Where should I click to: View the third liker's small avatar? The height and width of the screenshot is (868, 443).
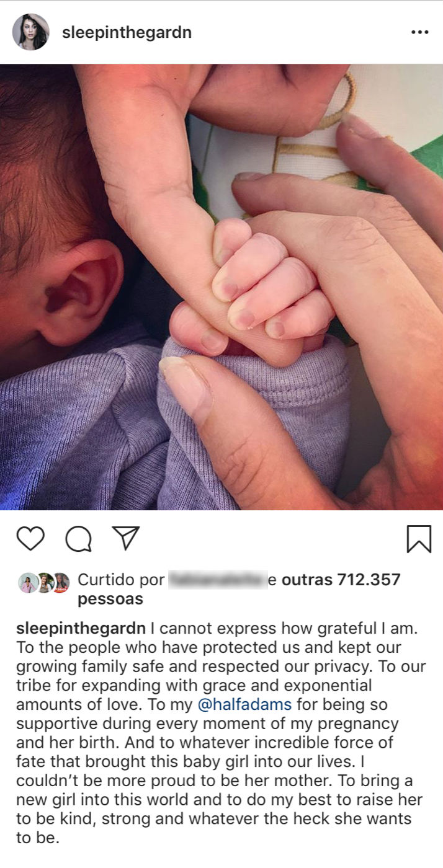pyautogui.click(x=60, y=583)
